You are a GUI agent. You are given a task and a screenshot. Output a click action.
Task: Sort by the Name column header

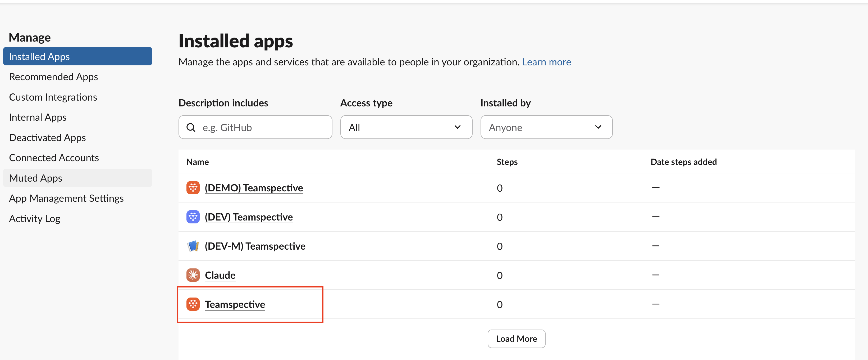198,162
